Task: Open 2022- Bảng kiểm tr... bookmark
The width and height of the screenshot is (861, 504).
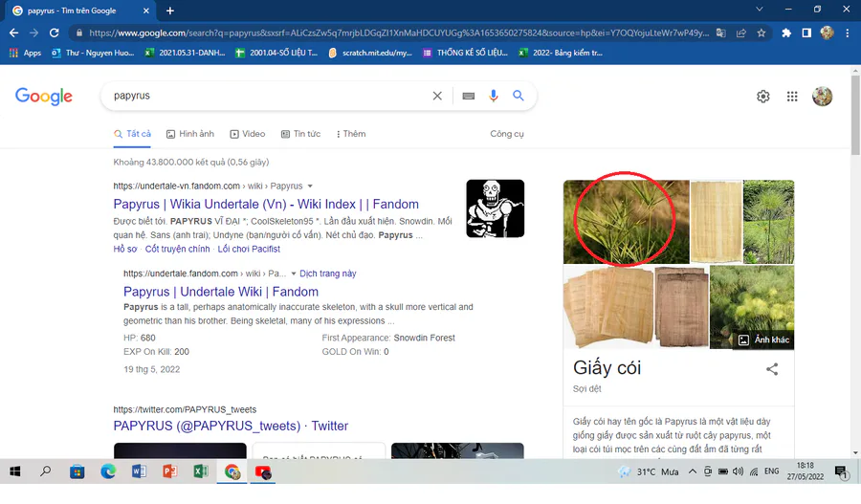Action: tap(561, 53)
